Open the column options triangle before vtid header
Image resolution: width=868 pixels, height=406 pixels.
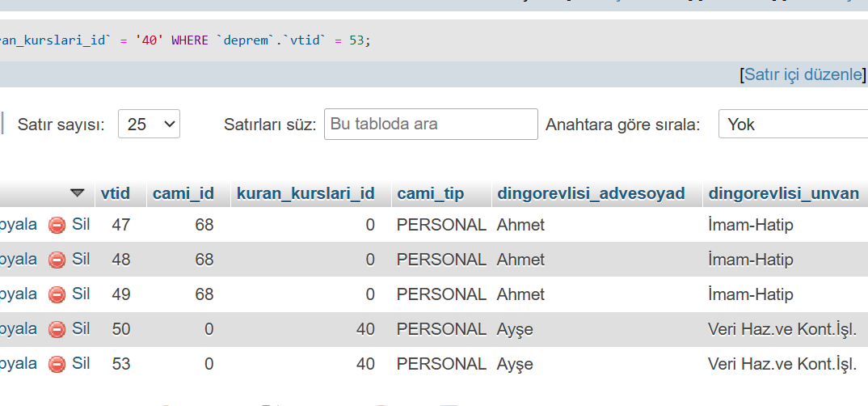pos(78,192)
